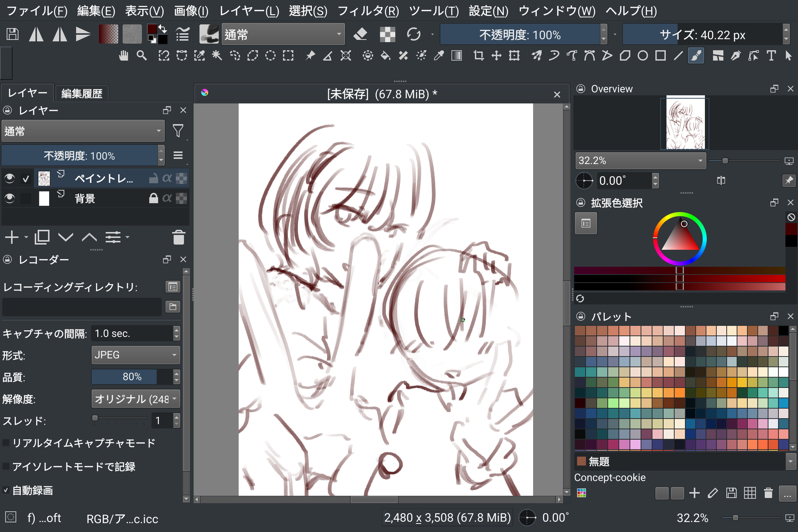
Task: Uncheck 自動録画 checkbox
Action: 6,490
